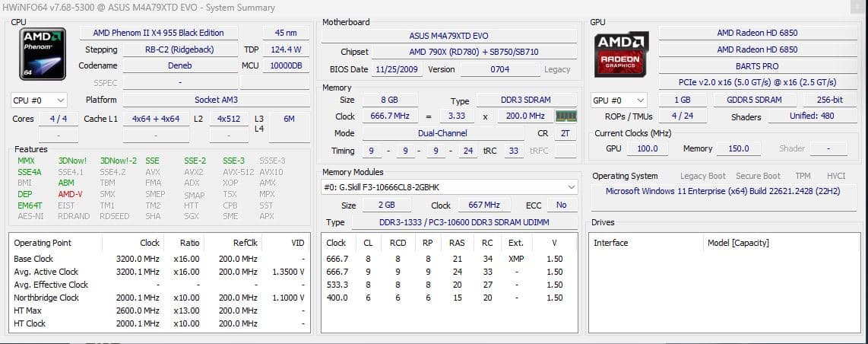The image size is (868, 344).
Task: Click the PCIe v2.0 x16 link field
Action: coord(757,82)
